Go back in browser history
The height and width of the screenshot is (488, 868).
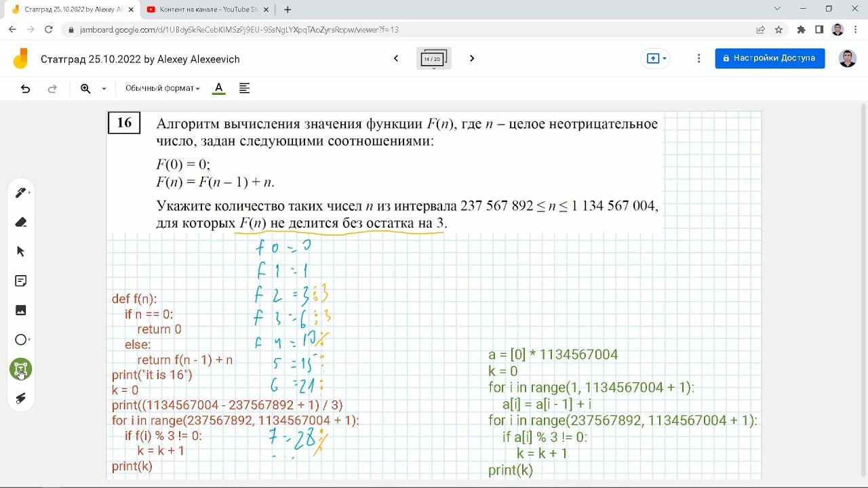pyautogui.click(x=12, y=30)
